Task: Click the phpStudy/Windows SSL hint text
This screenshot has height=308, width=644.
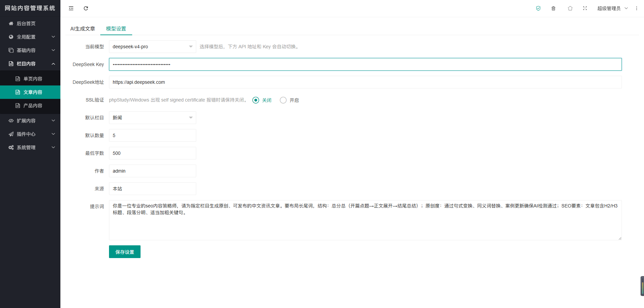Action: pyautogui.click(x=179, y=100)
